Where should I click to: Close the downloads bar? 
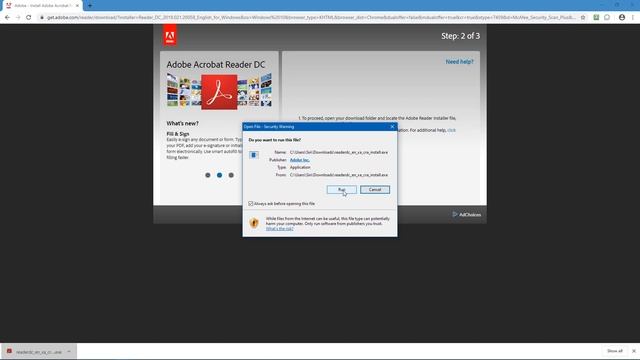coord(633,351)
